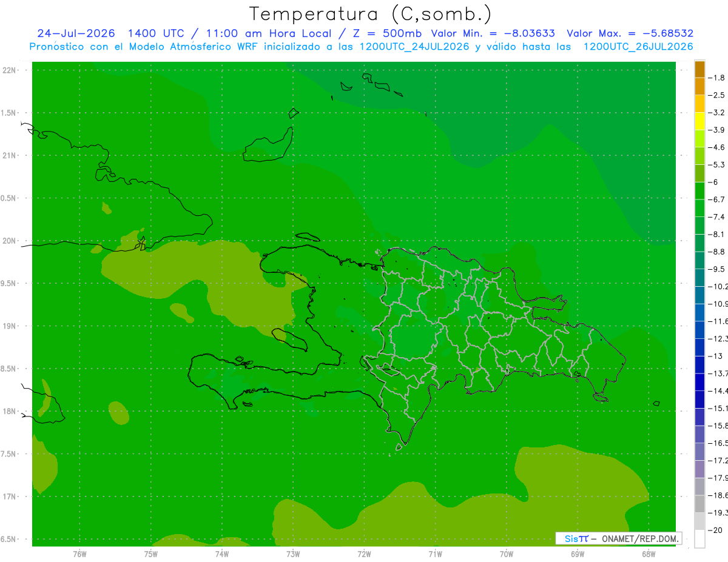Pick the yellow swatch between -3.9 and -3.2
This screenshot has width=728, height=562.
click(699, 121)
